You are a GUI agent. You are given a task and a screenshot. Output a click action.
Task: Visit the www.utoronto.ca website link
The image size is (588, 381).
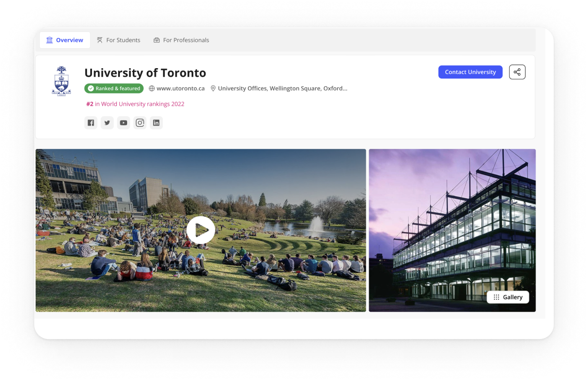(180, 88)
